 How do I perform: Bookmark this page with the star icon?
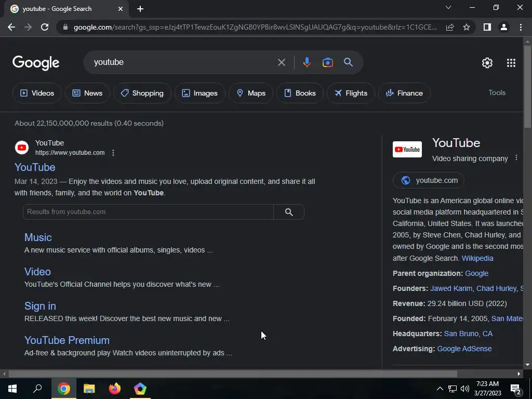coord(467,27)
